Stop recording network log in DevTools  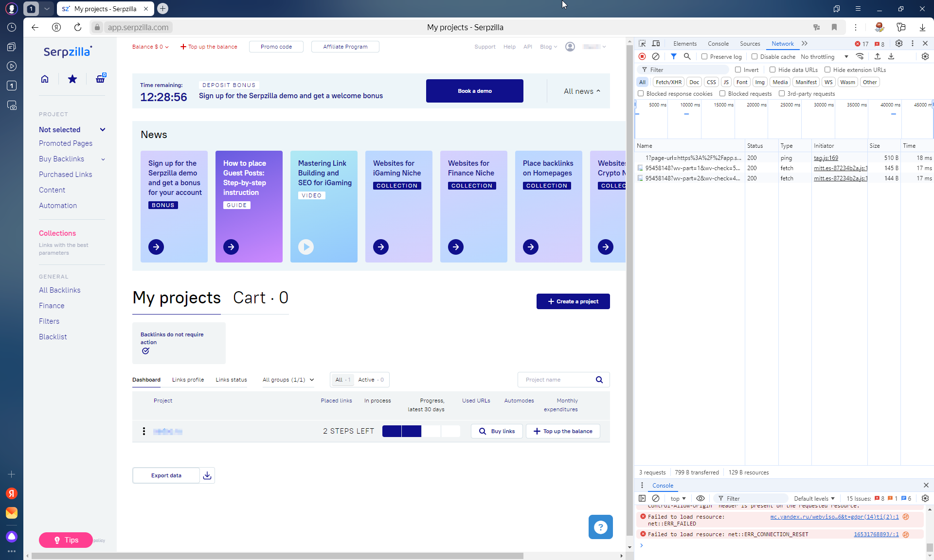(642, 56)
